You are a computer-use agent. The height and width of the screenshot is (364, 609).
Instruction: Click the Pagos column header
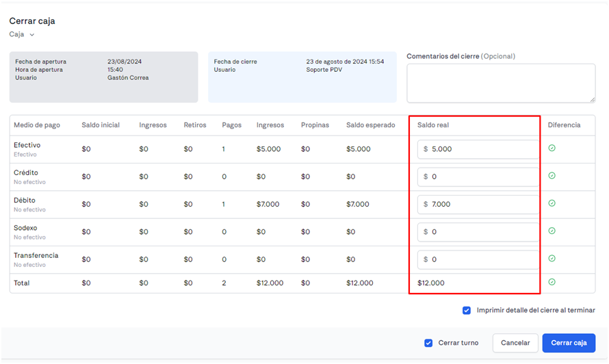pyautogui.click(x=232, y=125)
